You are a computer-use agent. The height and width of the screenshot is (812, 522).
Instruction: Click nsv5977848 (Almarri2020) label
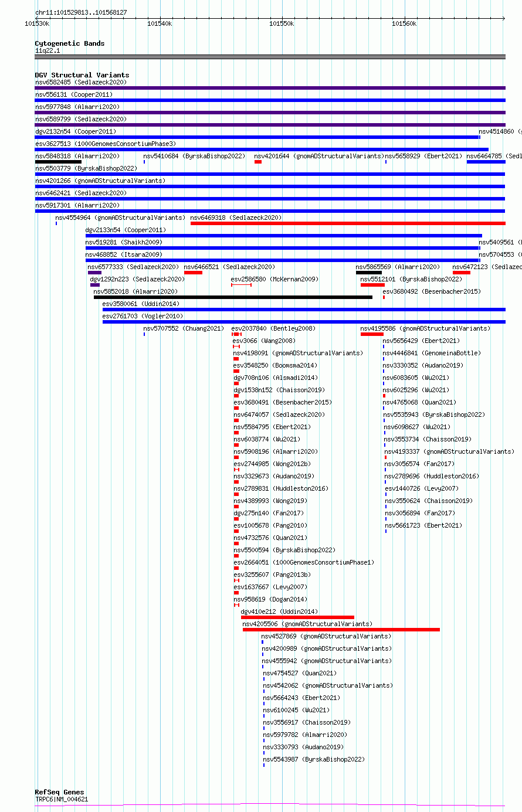[77, 107]
